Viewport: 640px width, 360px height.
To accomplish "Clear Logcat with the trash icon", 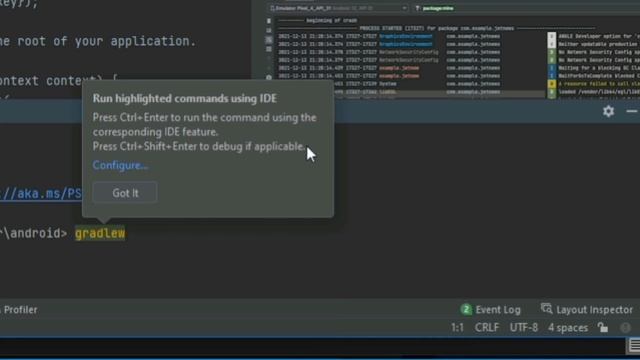I will click(x=269, y=21).
